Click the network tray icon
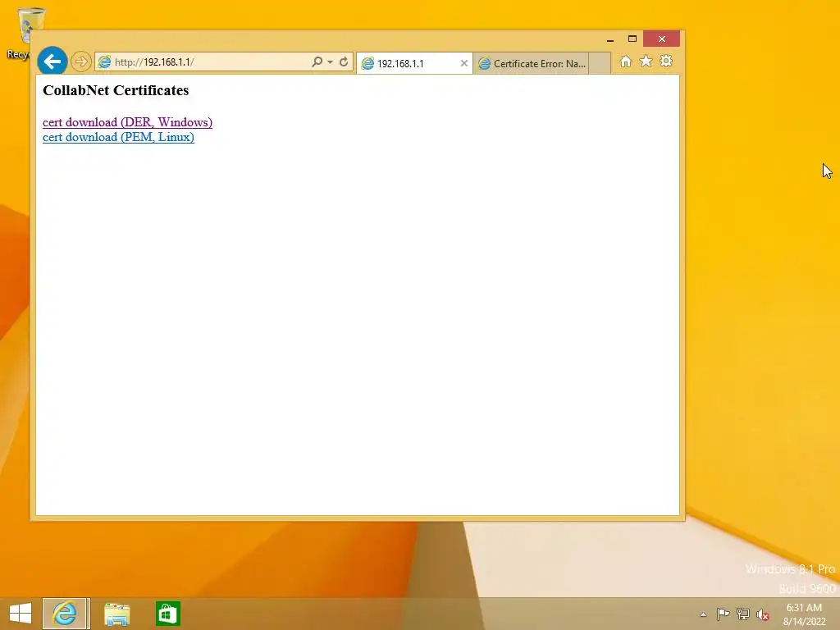This screenshot has height=630, width=840. click(x=743, y=614)
